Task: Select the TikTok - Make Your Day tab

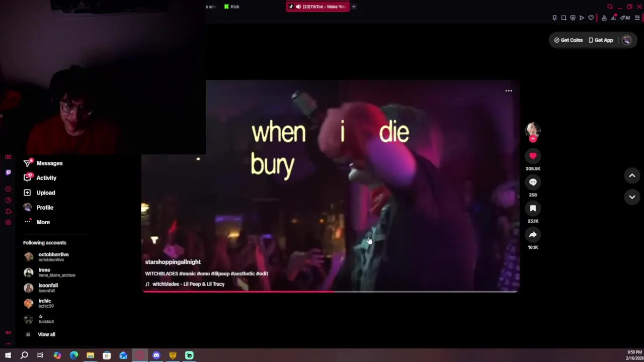Action: point(317,7)
